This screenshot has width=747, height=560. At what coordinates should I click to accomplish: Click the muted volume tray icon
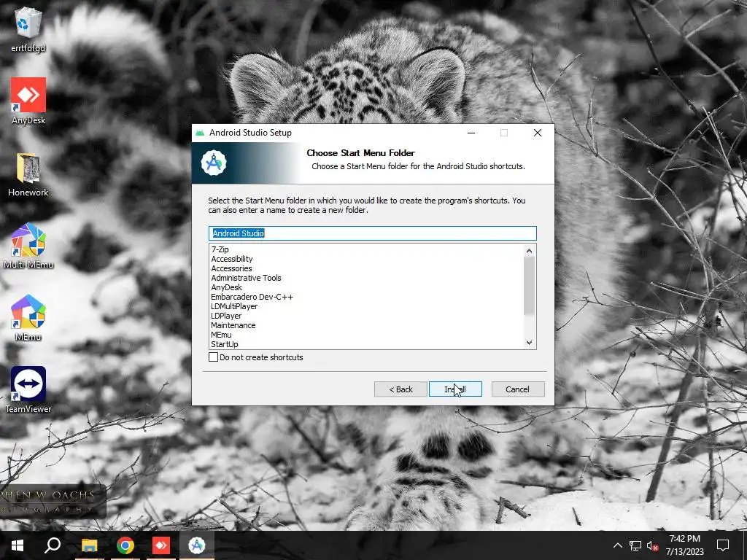tap(653, 545)
